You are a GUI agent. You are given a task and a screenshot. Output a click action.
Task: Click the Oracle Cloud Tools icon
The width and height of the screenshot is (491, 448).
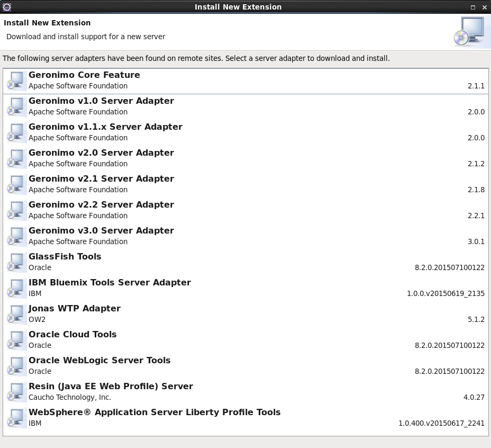click(16, 341)
